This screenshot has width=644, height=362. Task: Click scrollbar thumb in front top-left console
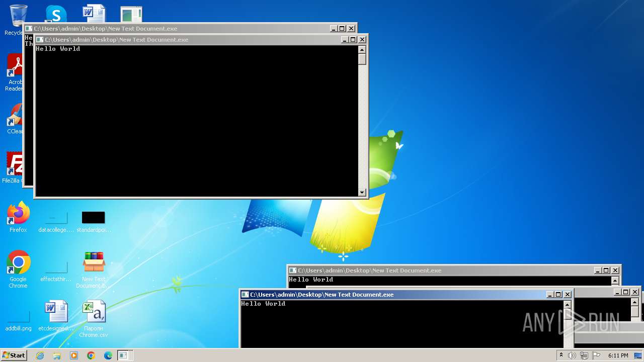click(362, 59)
